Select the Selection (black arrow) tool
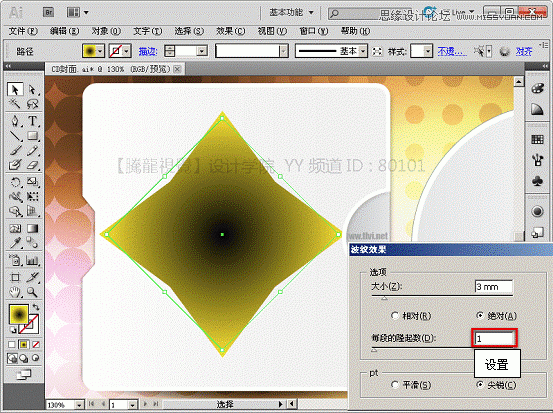 coord(15,90)
